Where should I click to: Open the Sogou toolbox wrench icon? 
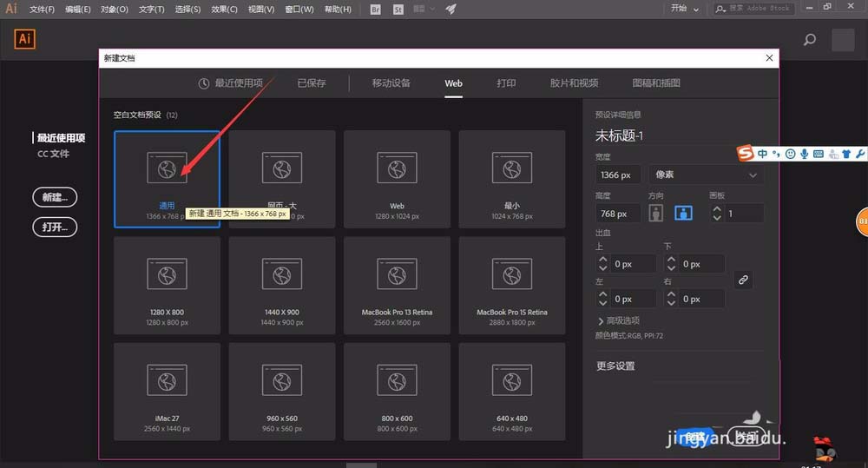point(859,154)
